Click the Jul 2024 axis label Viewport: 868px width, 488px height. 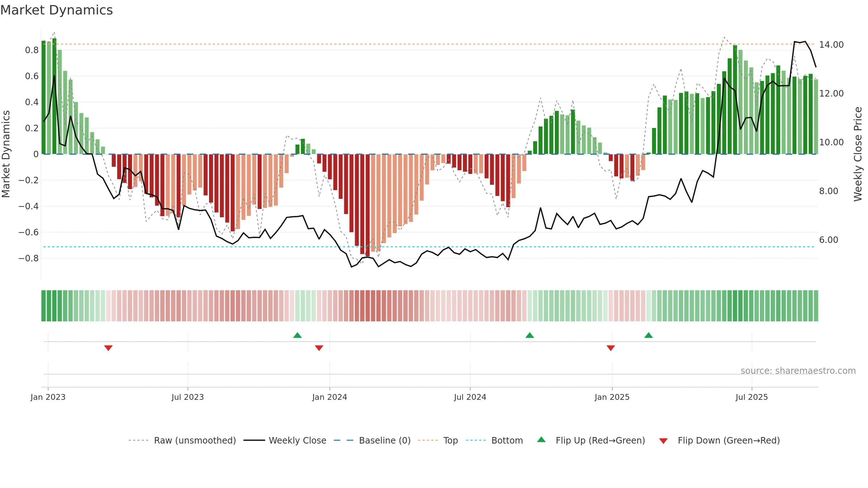click(470, 397)
